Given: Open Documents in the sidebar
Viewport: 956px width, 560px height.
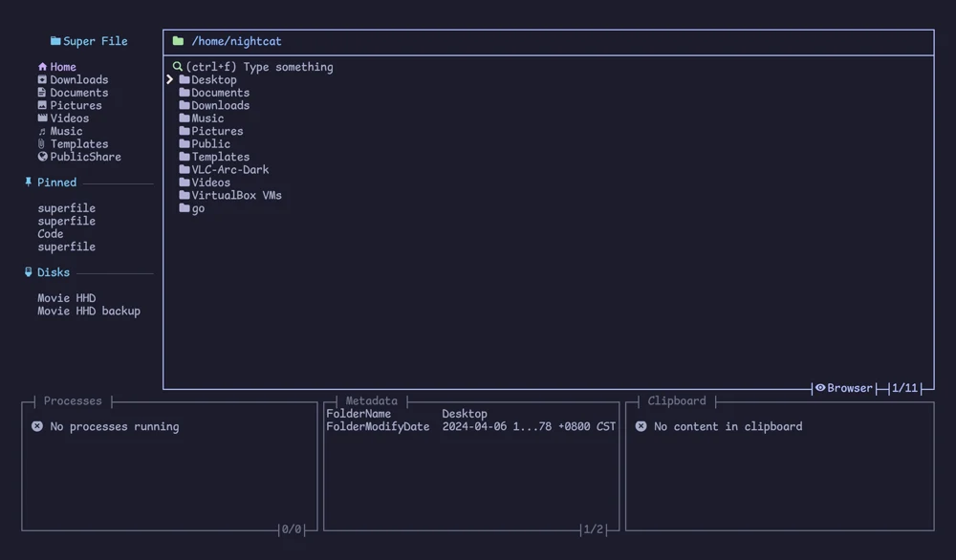Looking at the screenshot, I should [x=78, y=92].
